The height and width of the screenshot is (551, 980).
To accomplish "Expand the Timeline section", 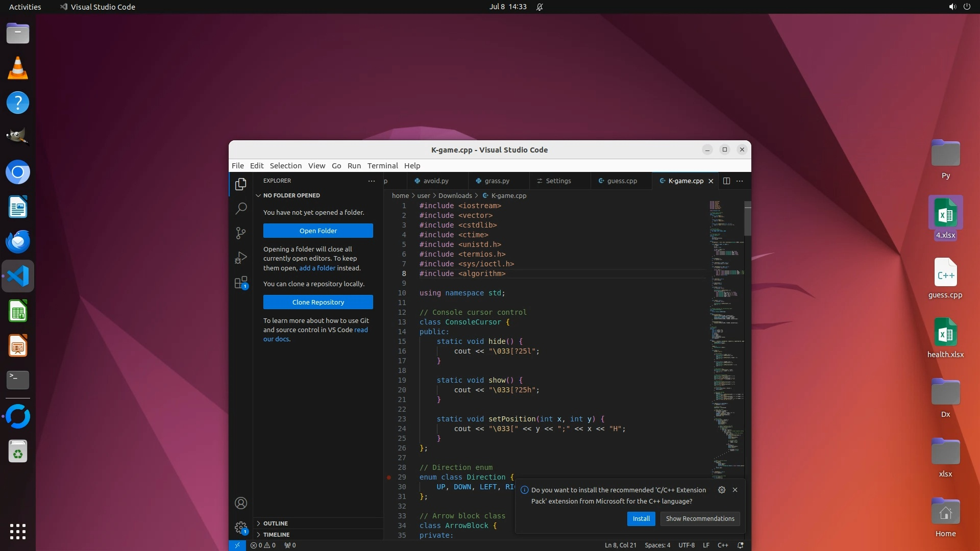I will [276, 535].
